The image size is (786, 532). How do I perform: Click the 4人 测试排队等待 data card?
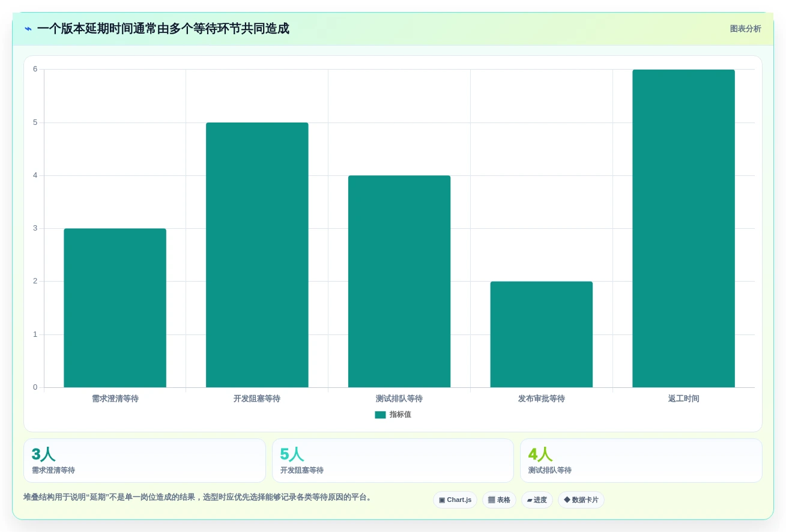[641, 461]
